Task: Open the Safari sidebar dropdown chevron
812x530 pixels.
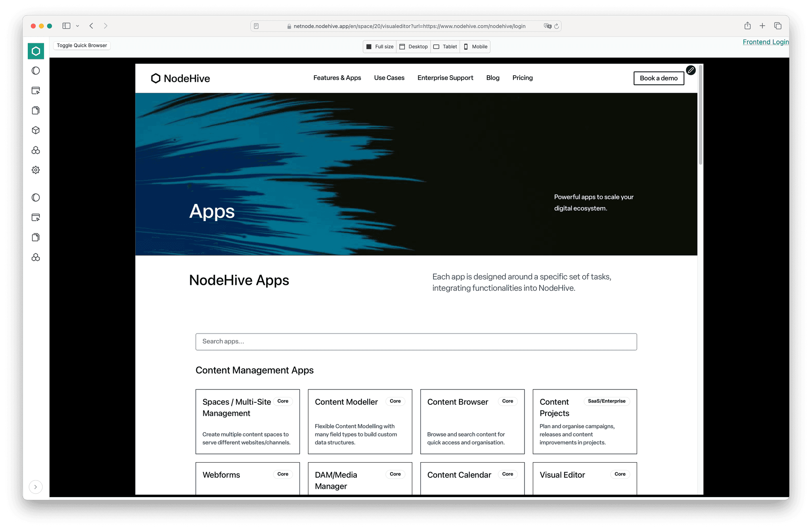Action: pos(78,26)
